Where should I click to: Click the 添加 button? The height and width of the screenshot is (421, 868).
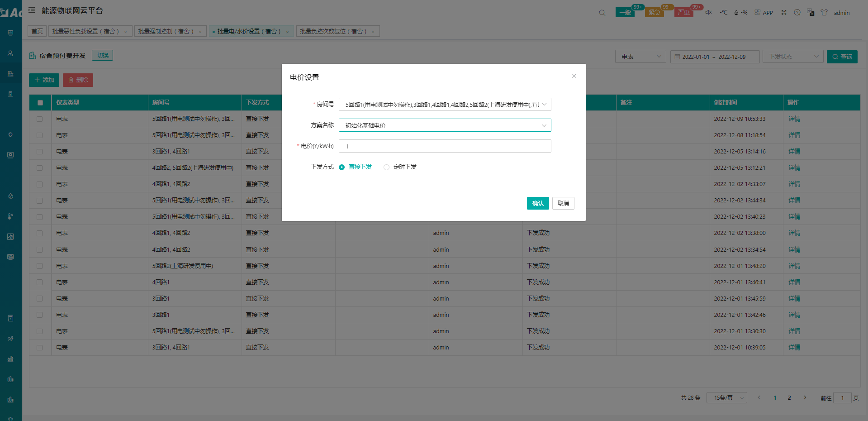(44, 80)
